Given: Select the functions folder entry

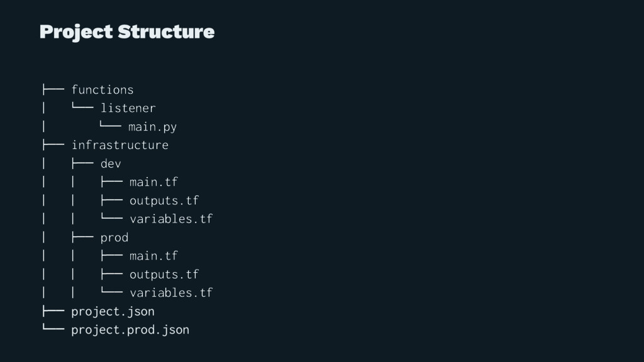Looking at the screenshot, I should pyautogui.click(x=103, y=89).
